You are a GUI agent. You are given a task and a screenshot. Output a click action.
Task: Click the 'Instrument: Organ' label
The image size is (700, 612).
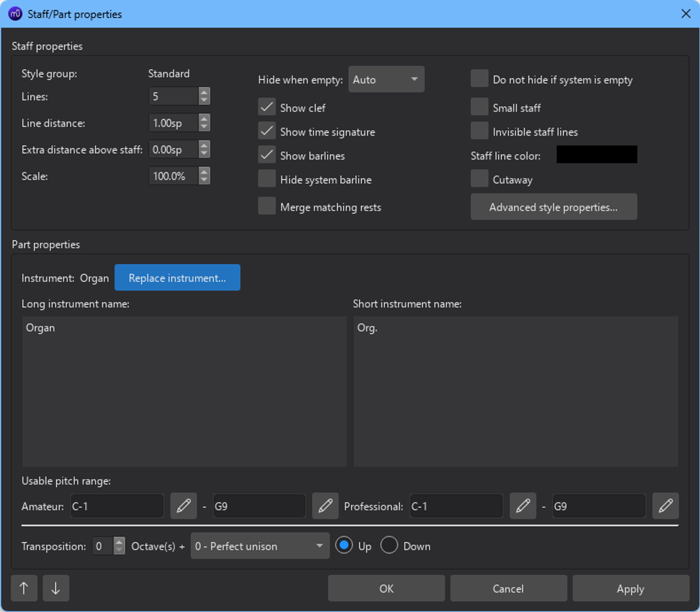click(x=65, y=278)
